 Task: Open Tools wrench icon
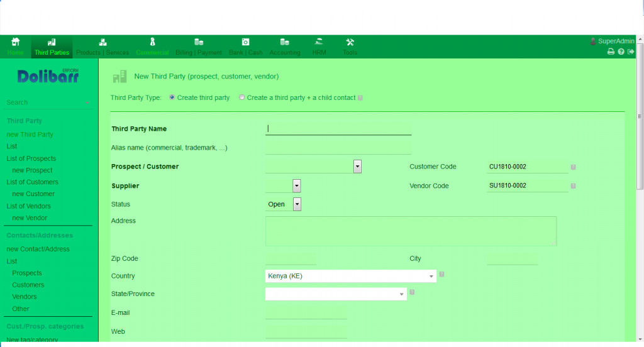[350, 42]
